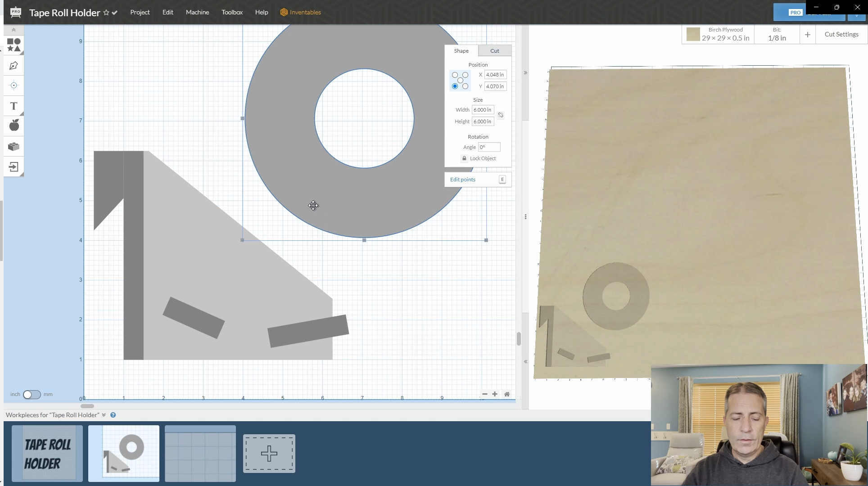Image resolution: width=868 pixels, height=486 pixels.
Task: Open the Apps brick icon
Action: (x=14, y=146)
